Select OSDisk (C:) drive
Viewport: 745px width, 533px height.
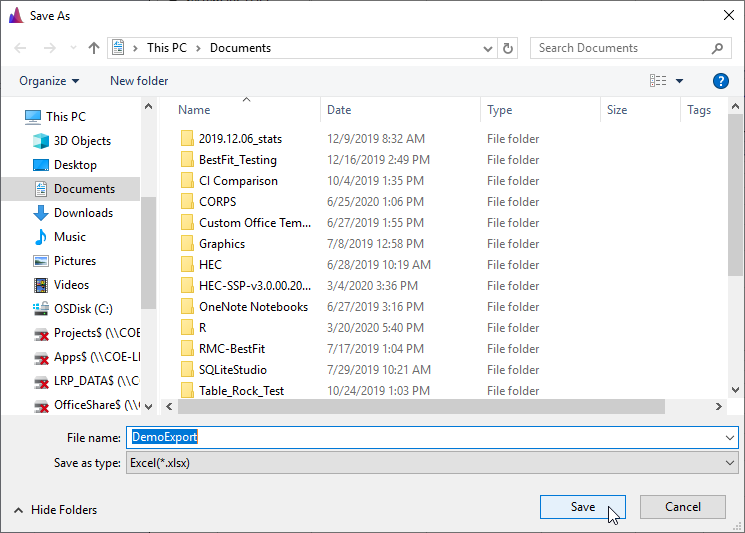[x=73, y=309]
